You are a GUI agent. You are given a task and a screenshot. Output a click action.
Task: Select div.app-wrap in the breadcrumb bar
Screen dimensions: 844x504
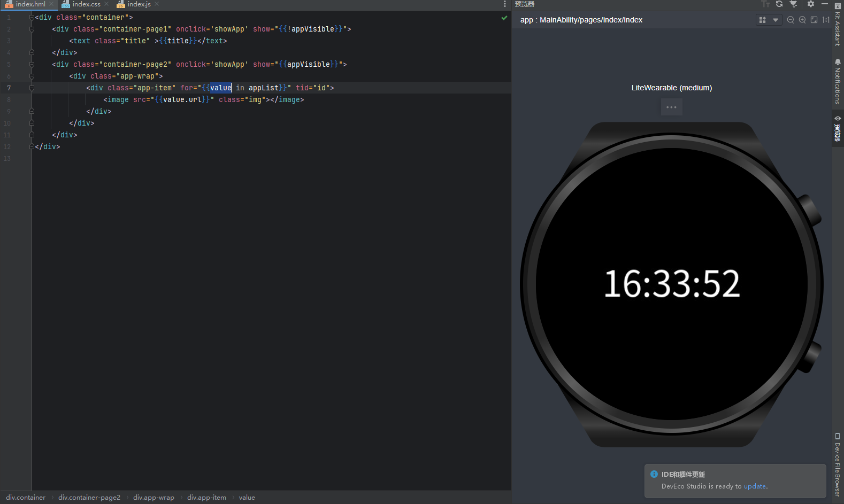click(x=154, y=498)
